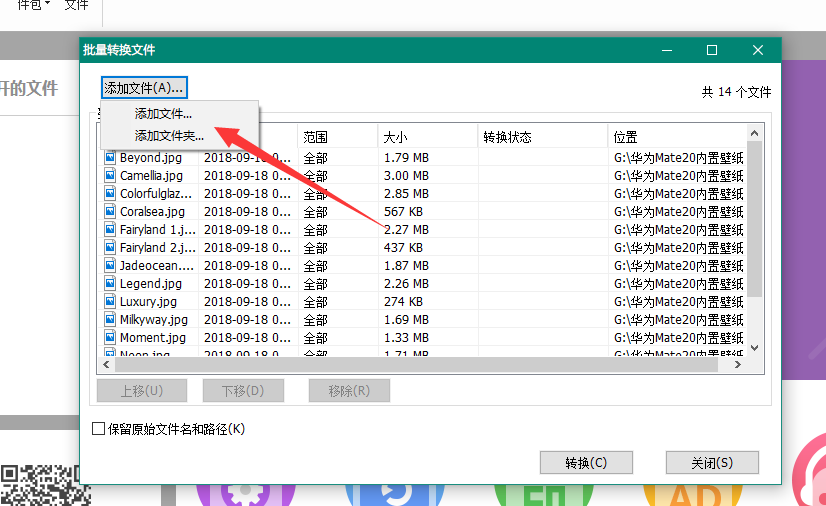
Task: Select the Luxury.jpg file name
Action: pos(148,301)
